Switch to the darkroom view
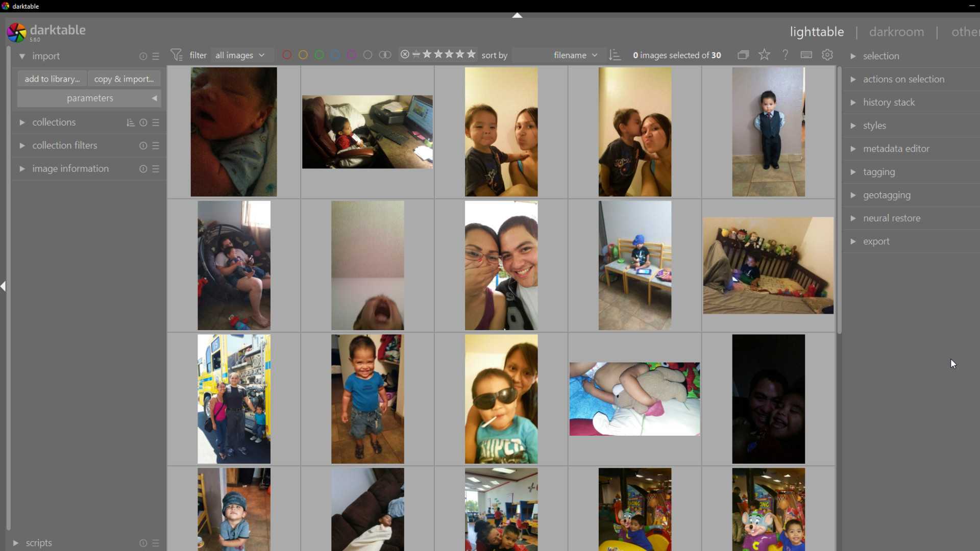Screen dimensions: 980x551 point(896,32)
